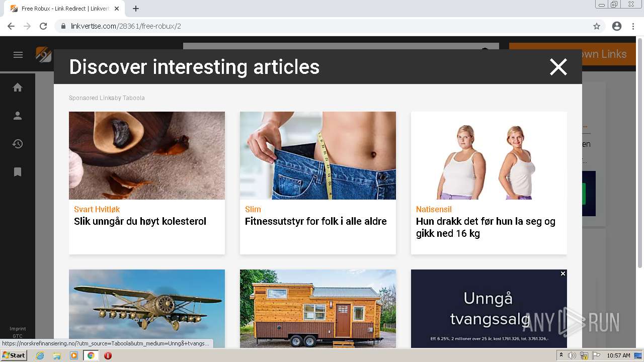Open a new browser tab

coord(136,9)
